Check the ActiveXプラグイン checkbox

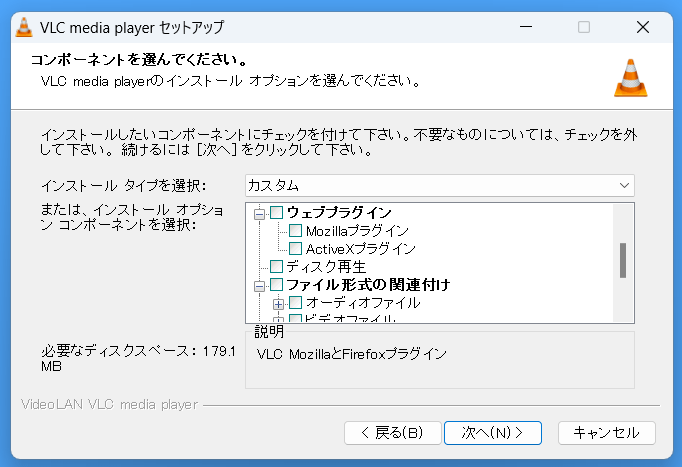click(x=295, y=249)
